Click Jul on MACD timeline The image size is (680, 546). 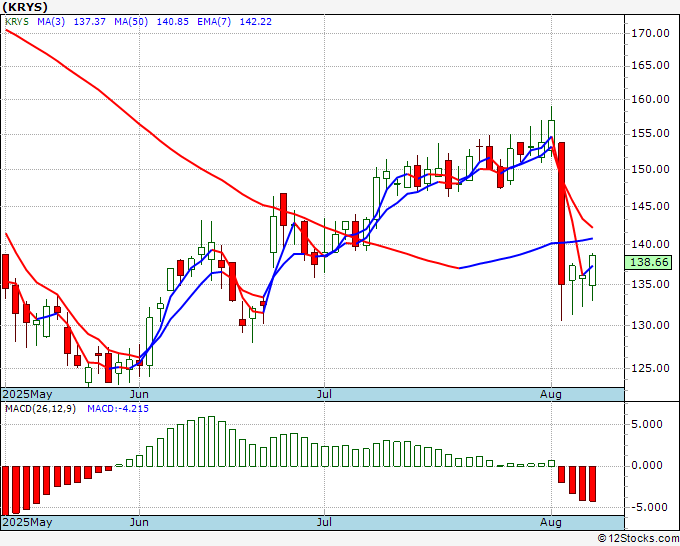[x=324, y=522]
